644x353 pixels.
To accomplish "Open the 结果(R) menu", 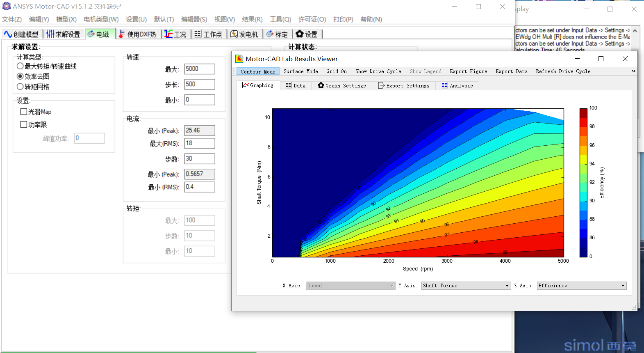I will tap(252, 19).
